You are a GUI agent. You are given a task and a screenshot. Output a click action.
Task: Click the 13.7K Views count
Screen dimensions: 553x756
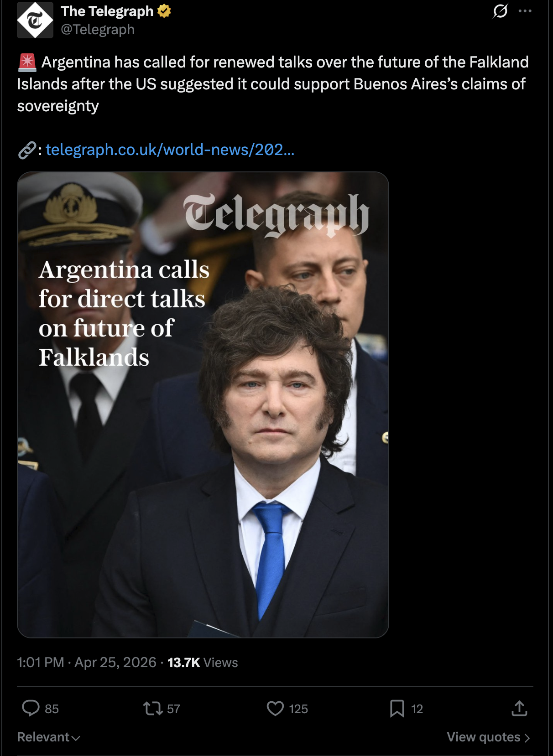point(203,662)
